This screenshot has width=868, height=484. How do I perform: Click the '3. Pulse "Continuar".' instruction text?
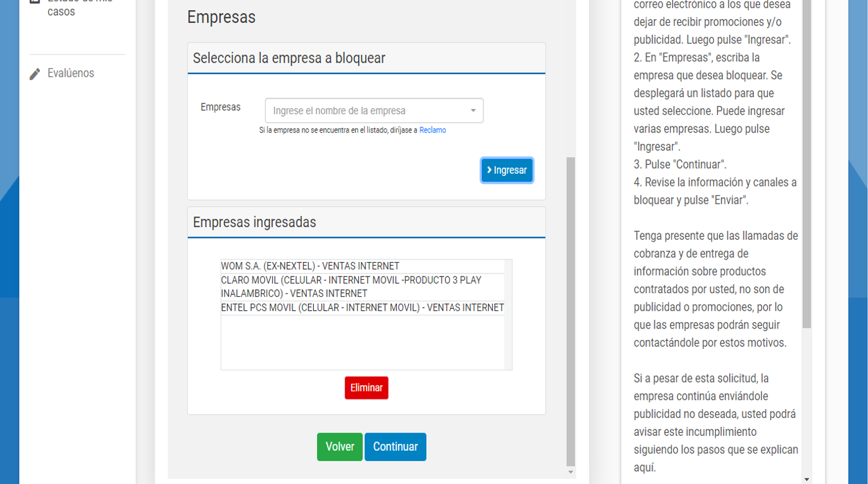pos(680,164)
